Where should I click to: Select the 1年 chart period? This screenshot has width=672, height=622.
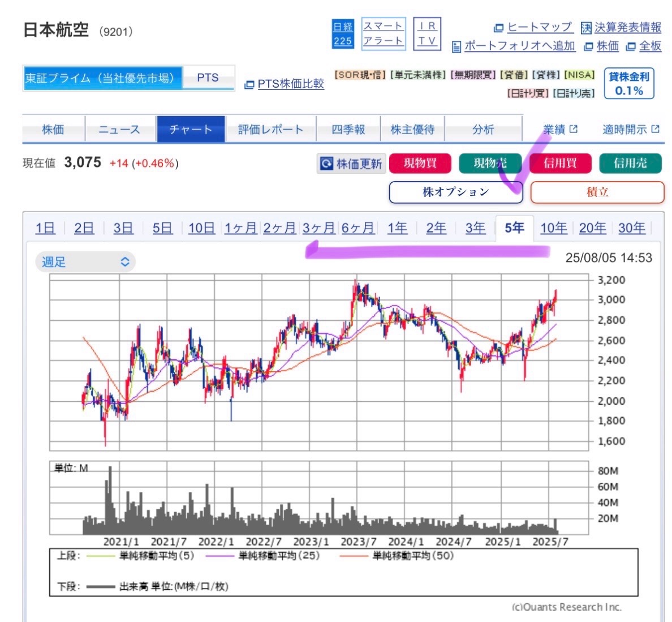397,228
